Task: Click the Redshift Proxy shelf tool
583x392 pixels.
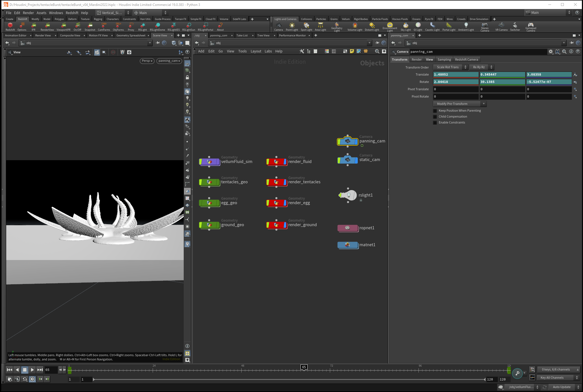Action: [x=131, y=27]
